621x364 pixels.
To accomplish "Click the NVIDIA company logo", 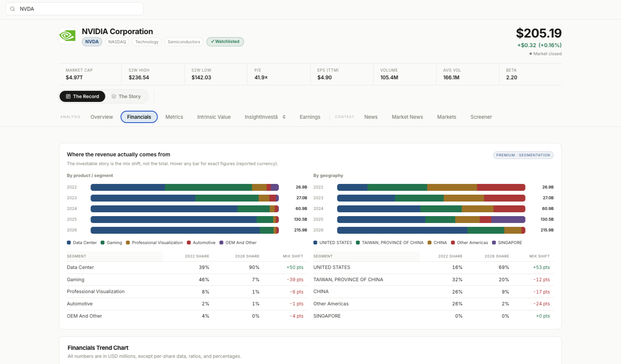I will tap(67, 36).
